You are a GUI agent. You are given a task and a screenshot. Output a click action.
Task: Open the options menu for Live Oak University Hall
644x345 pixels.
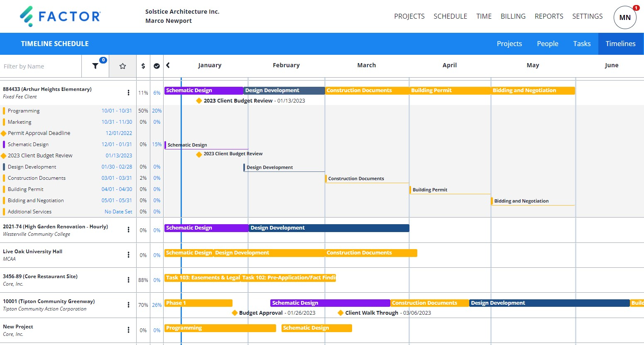128,254
